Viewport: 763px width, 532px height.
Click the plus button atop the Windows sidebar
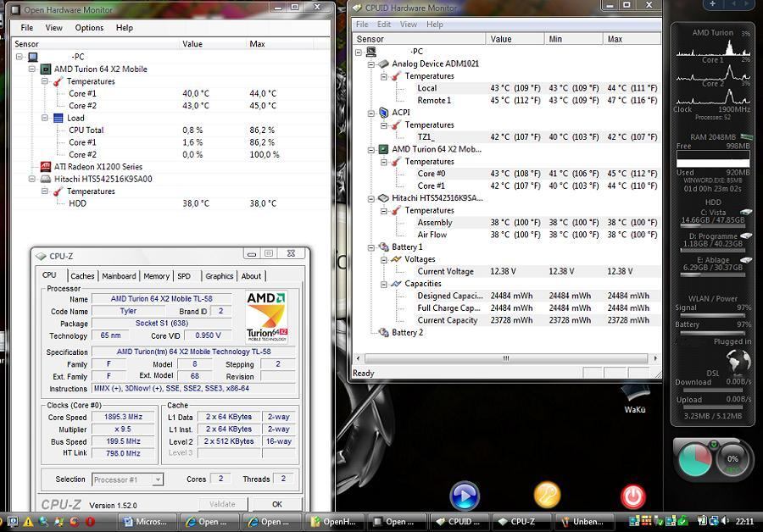712,4
